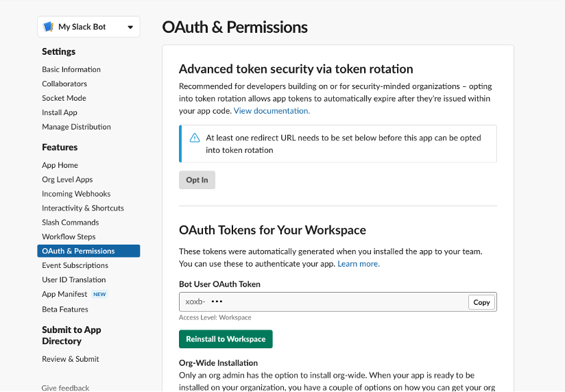Copy the Bot User OAuth Token
Viewport: 565px width, 392px height.
click(x=481, y=302)
